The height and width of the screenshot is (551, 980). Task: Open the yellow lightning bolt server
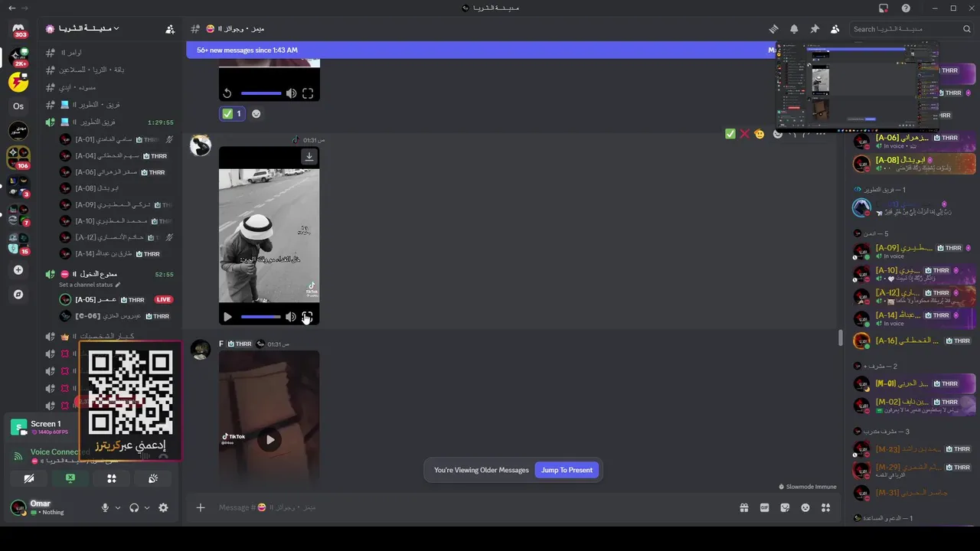[x=18, y=82]
